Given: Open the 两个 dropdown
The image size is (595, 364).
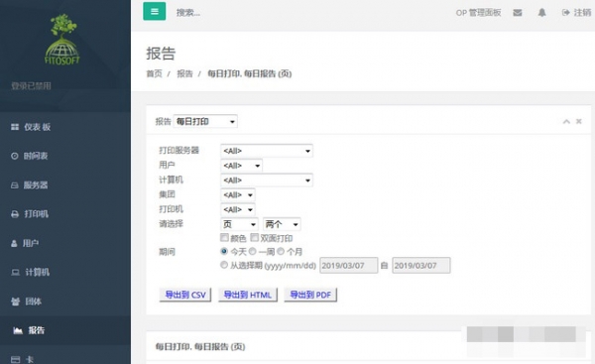Looking at the screenshot, I should coord(282,224).
